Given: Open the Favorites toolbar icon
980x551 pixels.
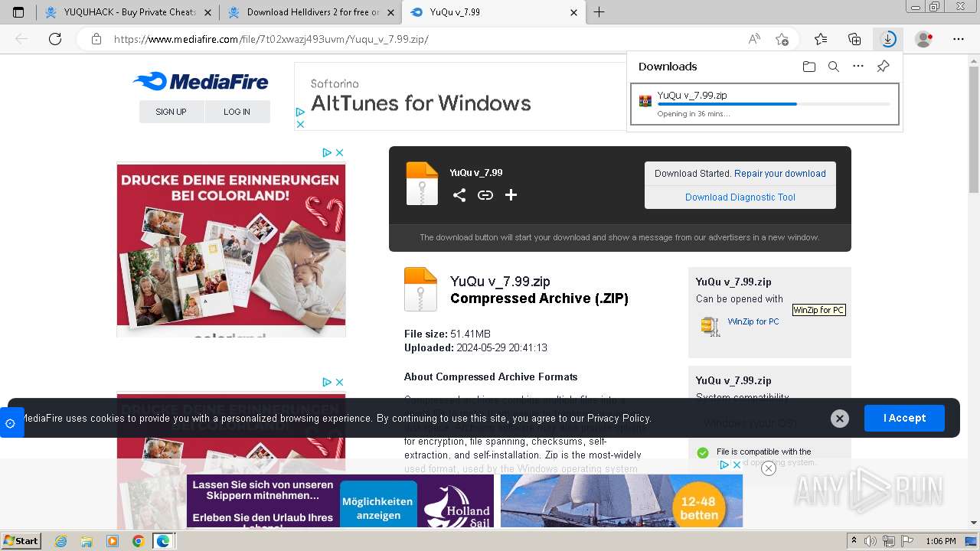Looking at the screenshot, I should coord(821,39).
